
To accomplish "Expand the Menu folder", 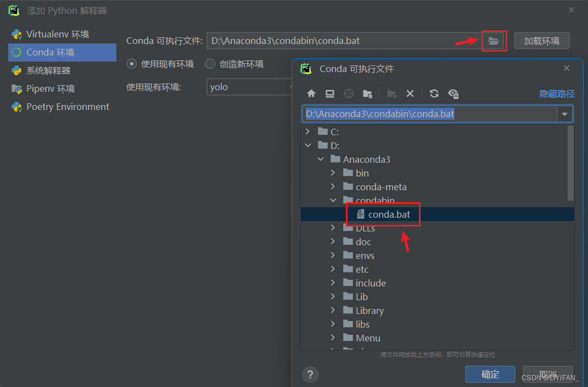I will 333,338.
